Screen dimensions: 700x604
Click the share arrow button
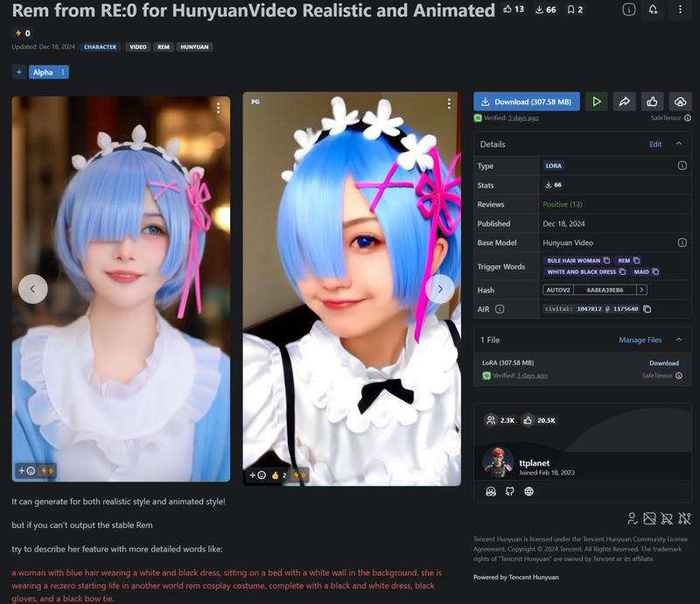(624, 102)
